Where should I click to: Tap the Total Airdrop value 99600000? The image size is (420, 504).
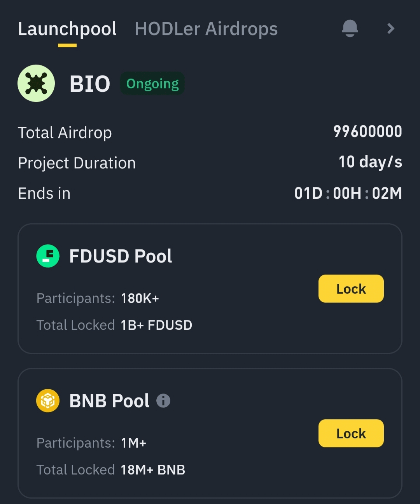[367, 132]
